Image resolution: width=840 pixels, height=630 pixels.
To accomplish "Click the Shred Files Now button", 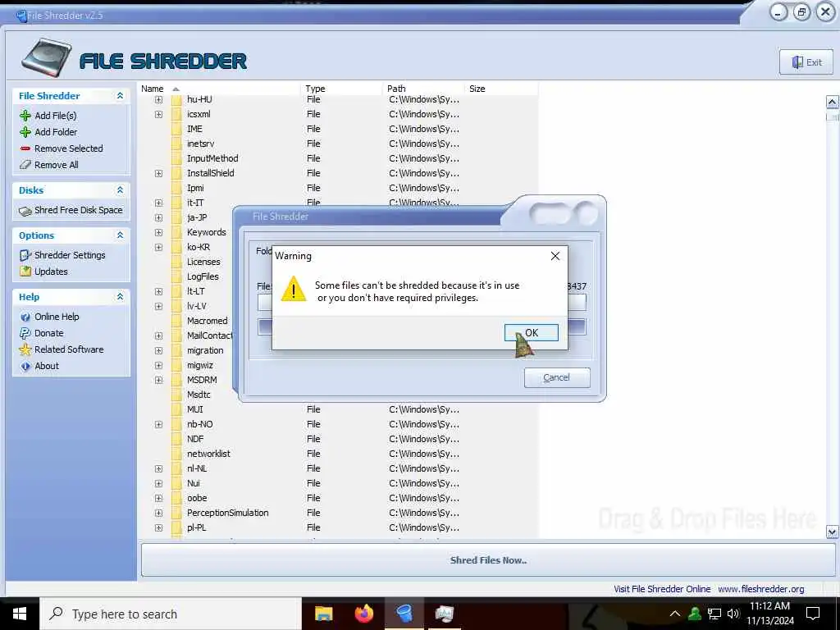I will tap(488, 560).
